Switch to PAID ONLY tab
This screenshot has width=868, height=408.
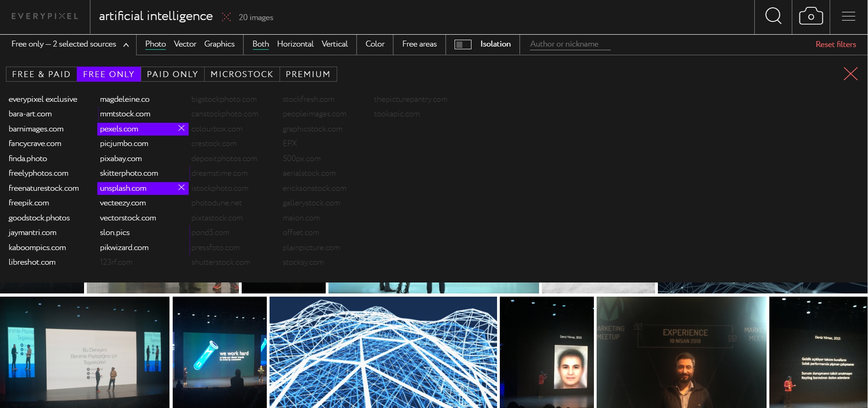(x=173, y=74)
